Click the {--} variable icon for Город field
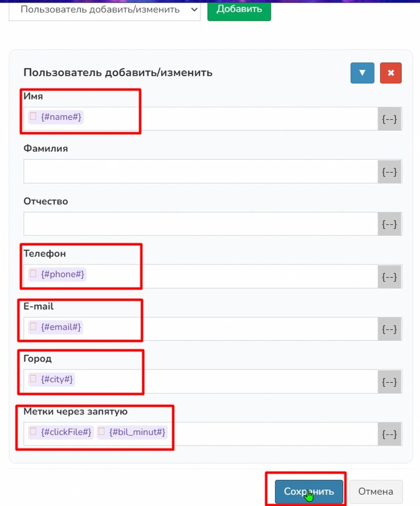420x506 pixels. pos(389,381)
